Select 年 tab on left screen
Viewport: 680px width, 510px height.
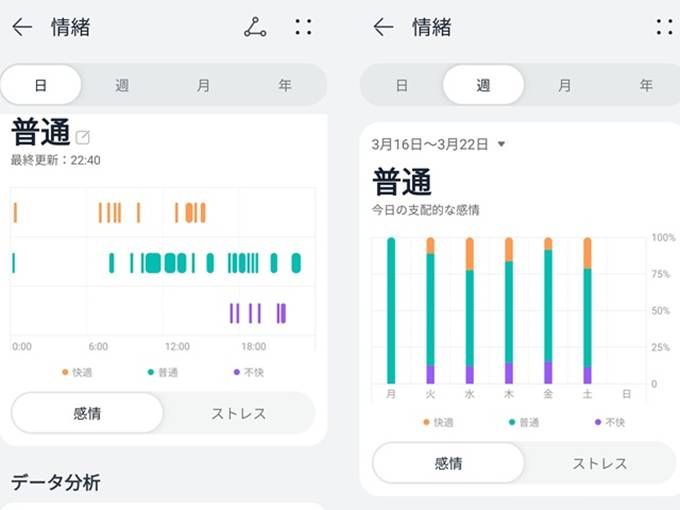[285, 85]
